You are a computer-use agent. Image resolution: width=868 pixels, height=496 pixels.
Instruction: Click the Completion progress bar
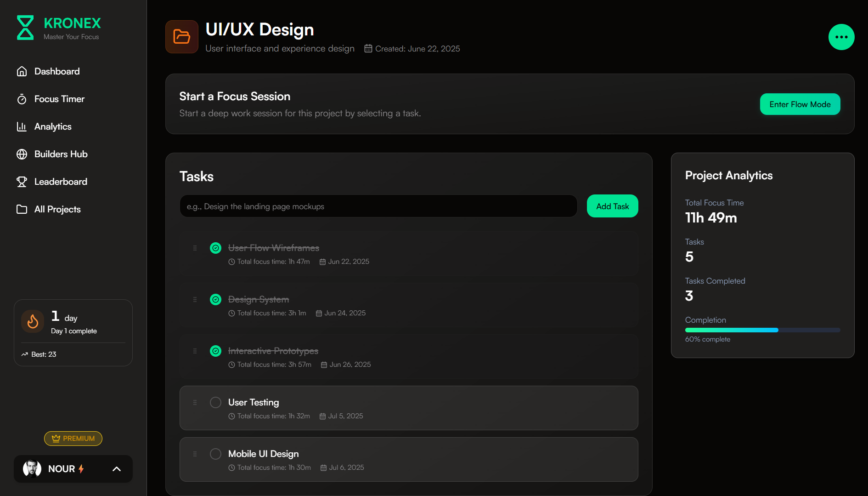click(762, 330)
